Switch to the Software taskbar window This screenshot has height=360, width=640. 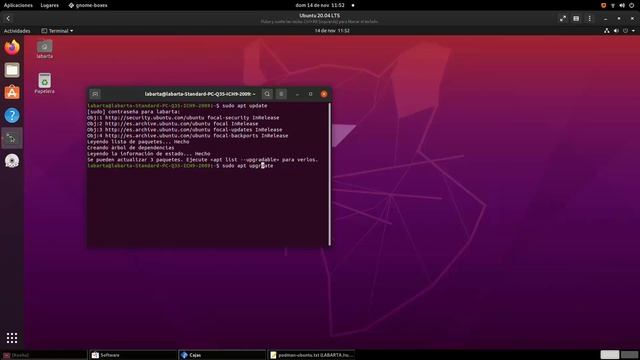pos(133,355)
